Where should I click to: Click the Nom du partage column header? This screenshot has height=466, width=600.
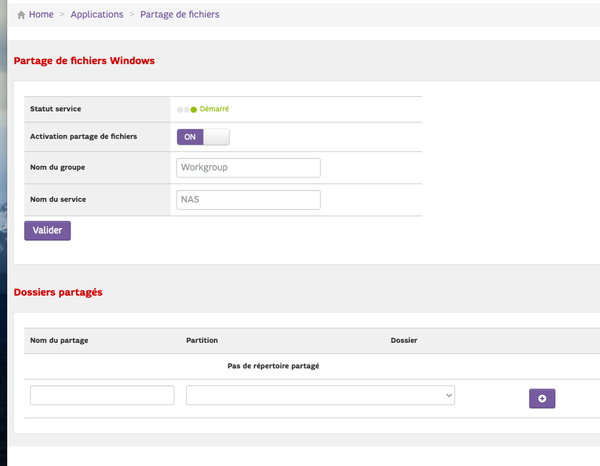pos(60,341)
